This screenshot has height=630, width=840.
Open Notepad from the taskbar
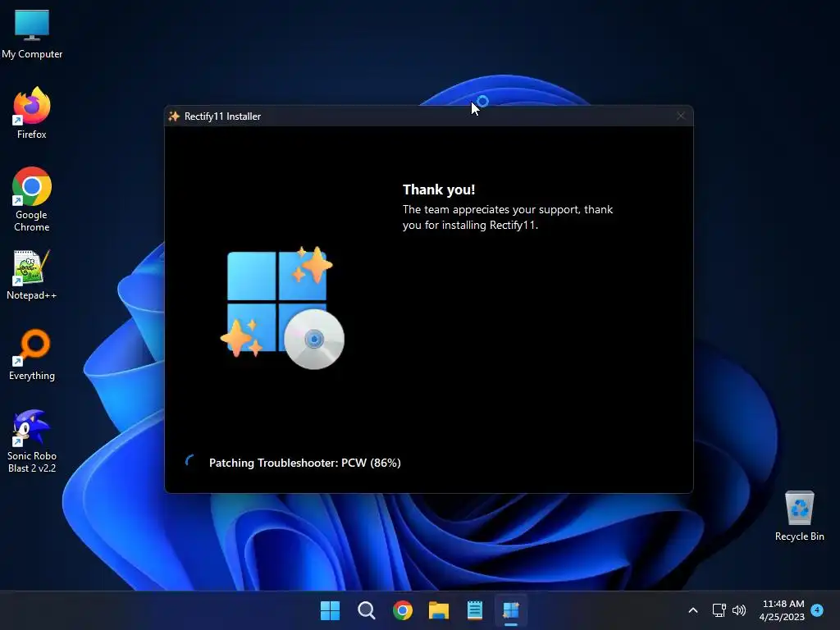475,610
